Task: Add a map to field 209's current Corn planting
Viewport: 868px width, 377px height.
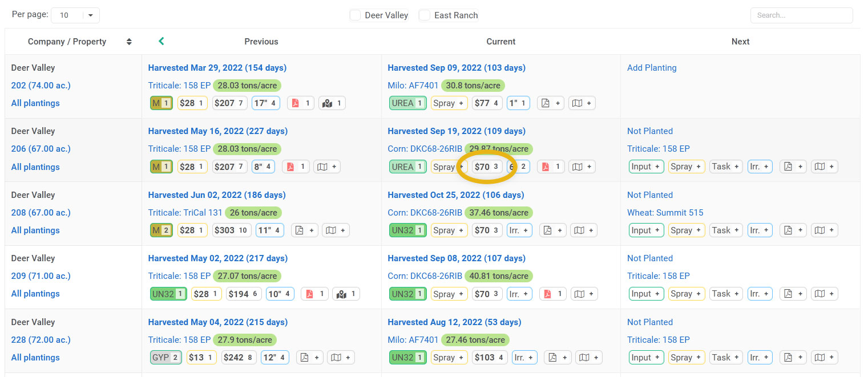Action: click(x=583, y=294)
